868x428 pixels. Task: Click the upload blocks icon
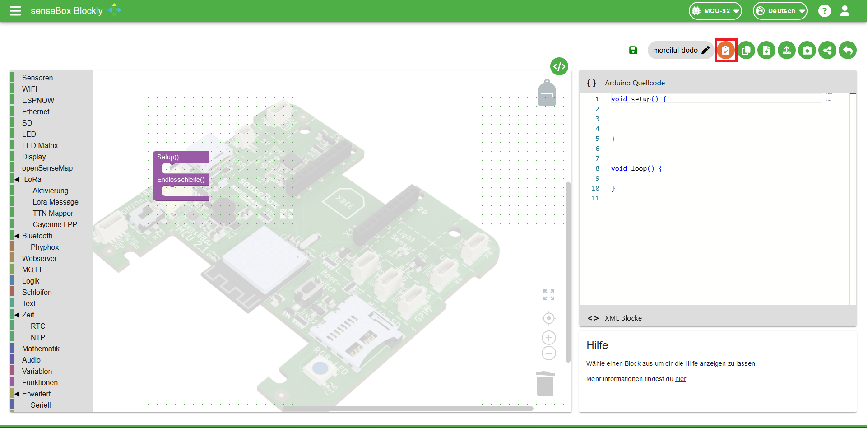point(787,50)
